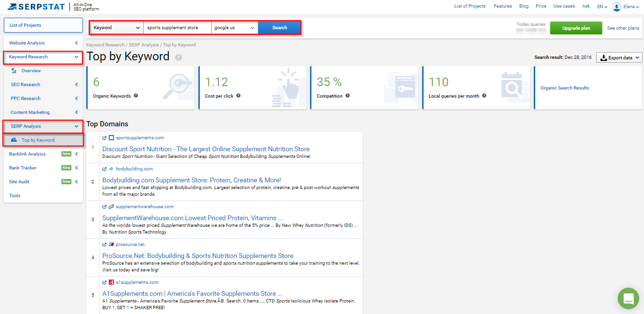
Task: Open Overview in the sidebar
Action: tap(31, 71)
